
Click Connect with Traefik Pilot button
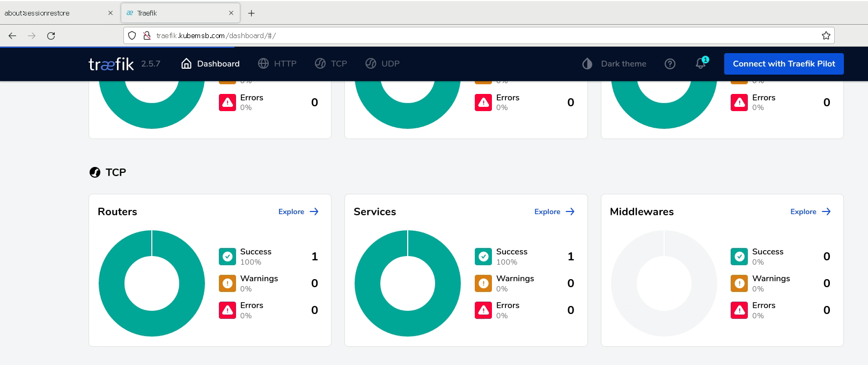click(x=783, y=64)
